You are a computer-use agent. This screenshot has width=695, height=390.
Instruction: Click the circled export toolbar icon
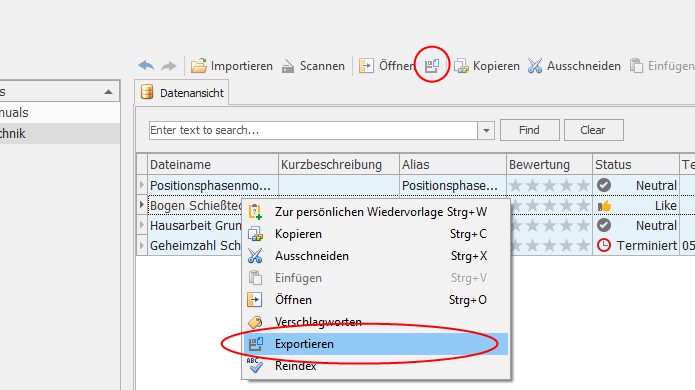[432, 66]
